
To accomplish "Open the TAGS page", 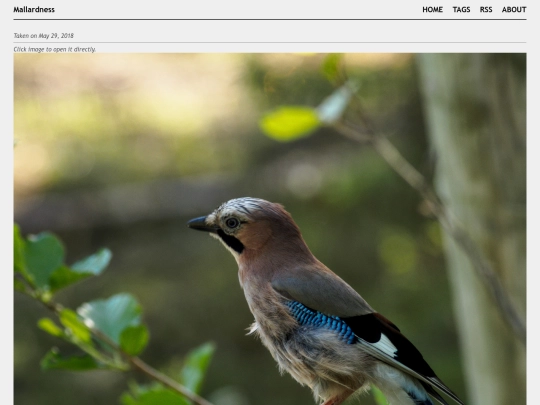I will [461, 10].
